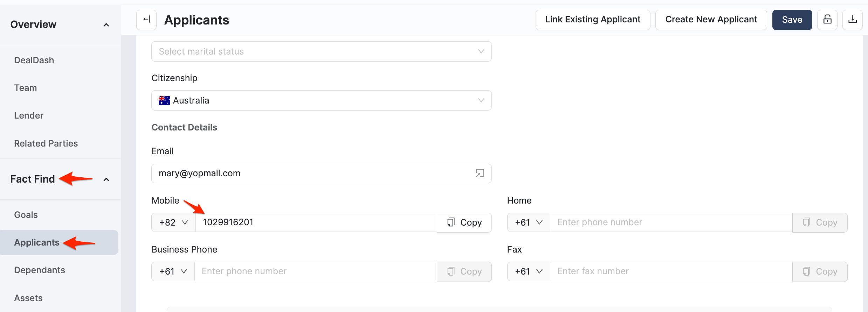
Task: Open the Mobile +82 country code dropdown
Action: click(x=173, y=222)
